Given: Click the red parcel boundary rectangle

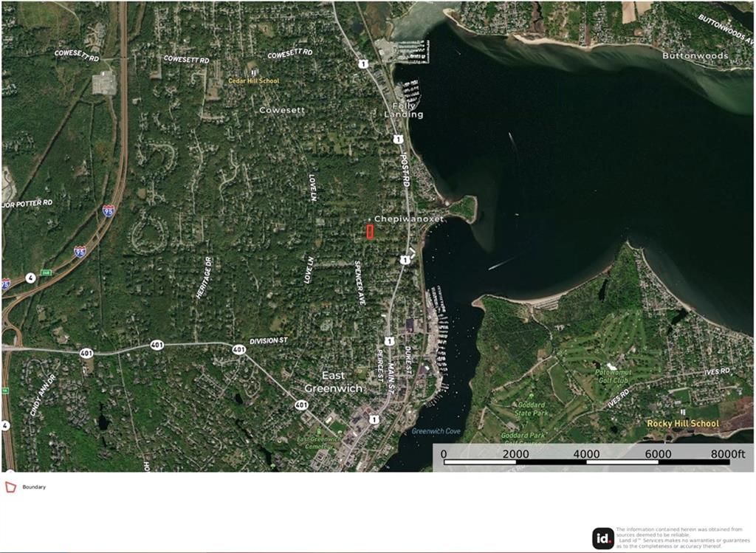Looking at the screenshot, I should click(370, 232).
